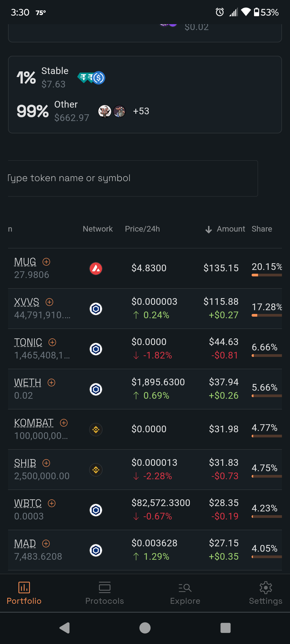Tap the Avalanche network icon on MUG row

[x=96, y=268]
